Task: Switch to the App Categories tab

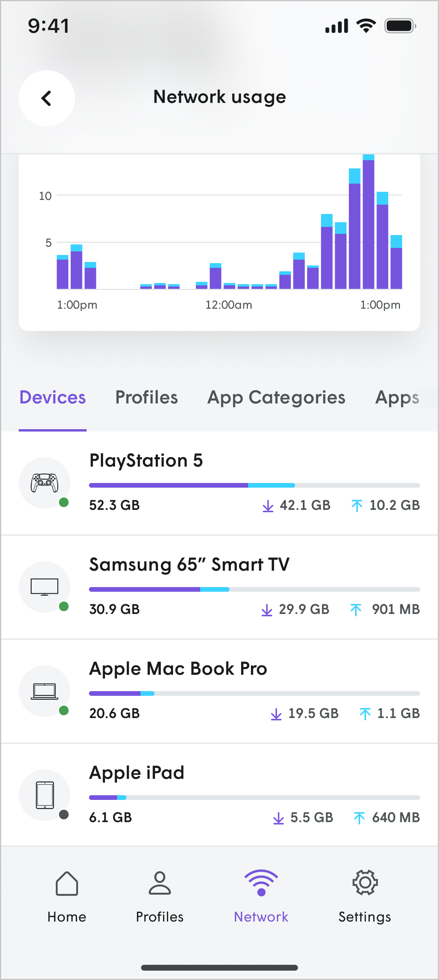Action: tap(276, 398)
